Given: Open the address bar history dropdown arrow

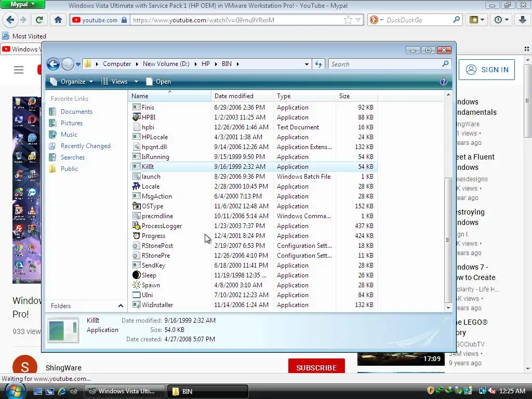Looking at the screenshot, I should pyautogui.click(x=307, y=64).
